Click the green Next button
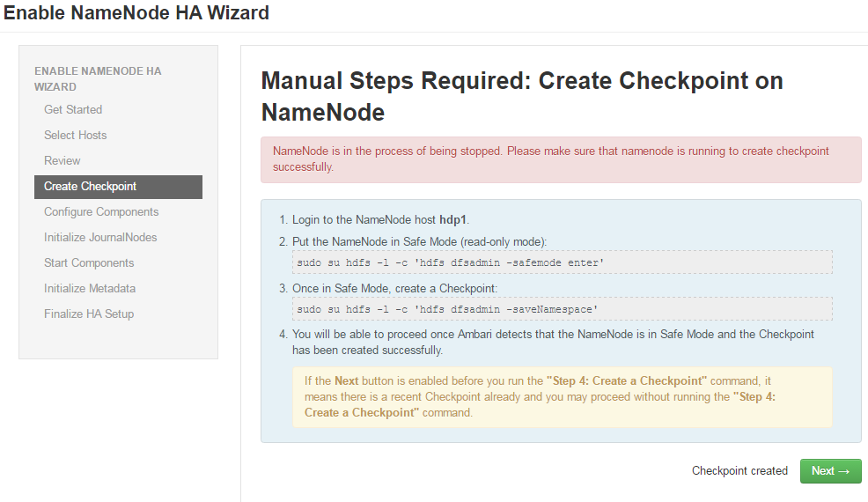This screenshot has height=502, width=868. 830,471
